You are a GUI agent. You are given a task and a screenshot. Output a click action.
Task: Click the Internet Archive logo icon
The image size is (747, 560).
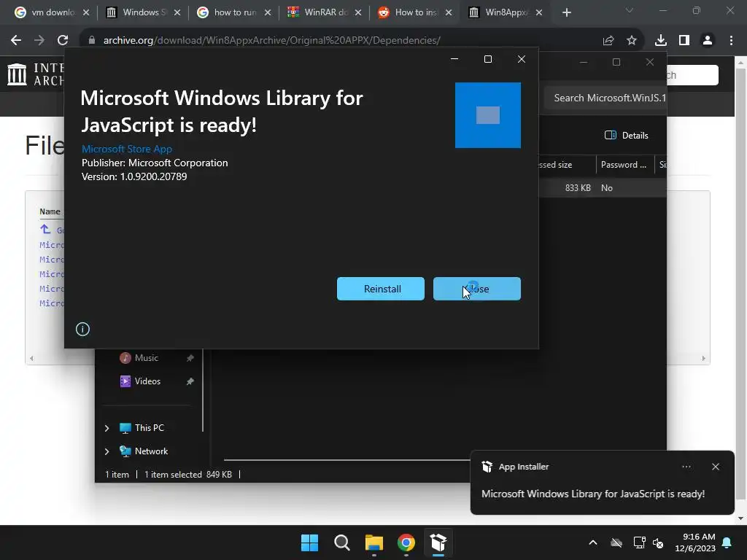coord(18,74)
